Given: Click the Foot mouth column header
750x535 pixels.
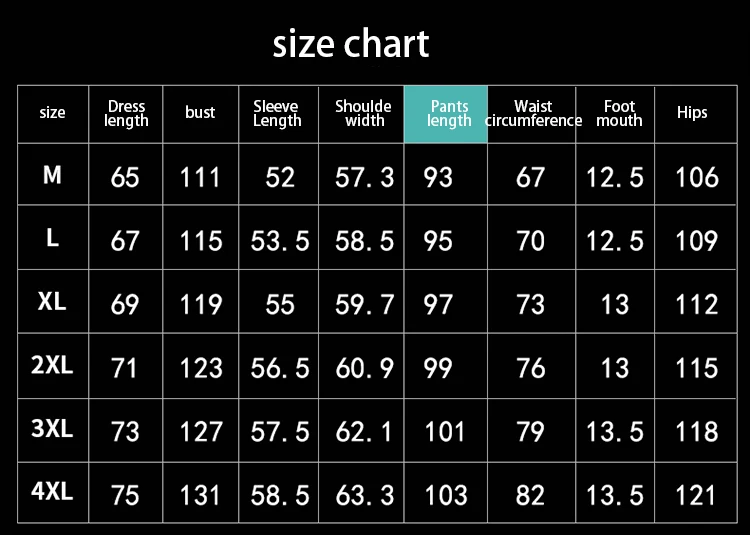Looking at the screenshot, I should coord(619,114).
